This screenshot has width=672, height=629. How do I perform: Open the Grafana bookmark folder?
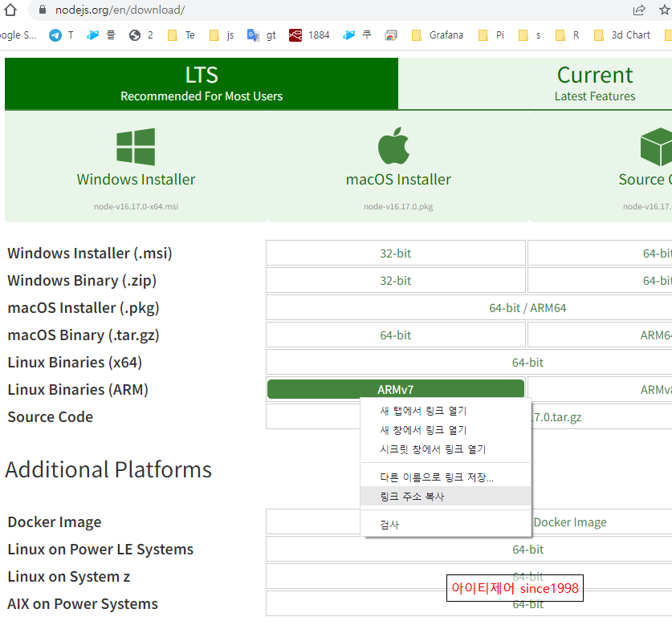pos(438,35)
